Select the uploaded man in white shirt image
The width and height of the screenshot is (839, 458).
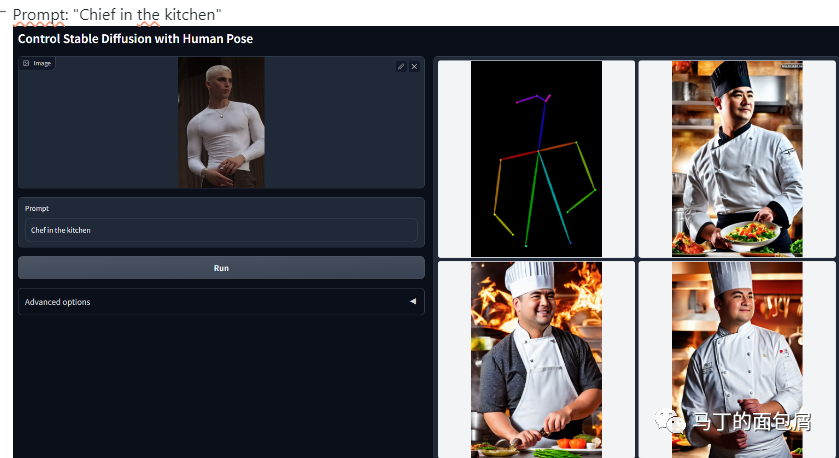click(x=222, y=123)
